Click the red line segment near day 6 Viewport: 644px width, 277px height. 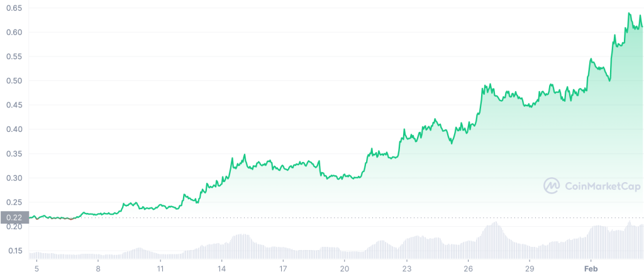(71, 219)
